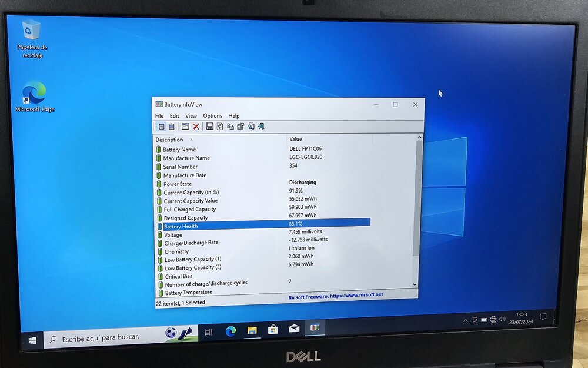
Task: Click the Save Selected Items floppy icon
Action: coord(210,126)
